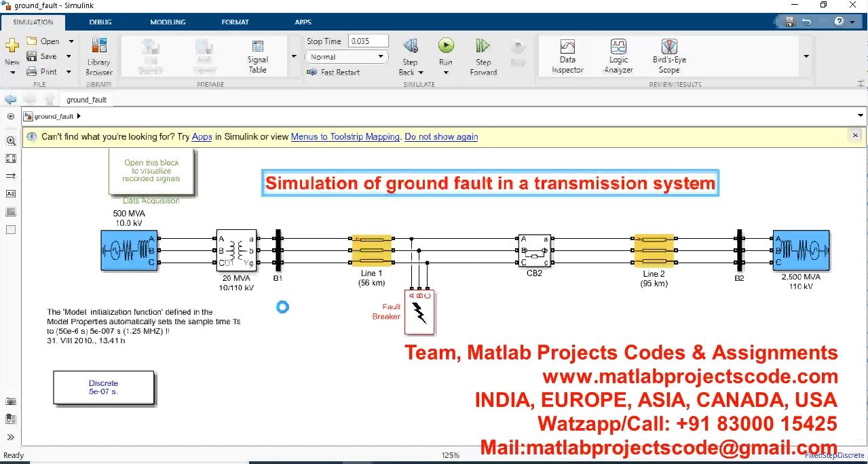This screenshot has width=868, height=464.
Task: Dismiss the yellow notification banner
Action: point(855,136)
